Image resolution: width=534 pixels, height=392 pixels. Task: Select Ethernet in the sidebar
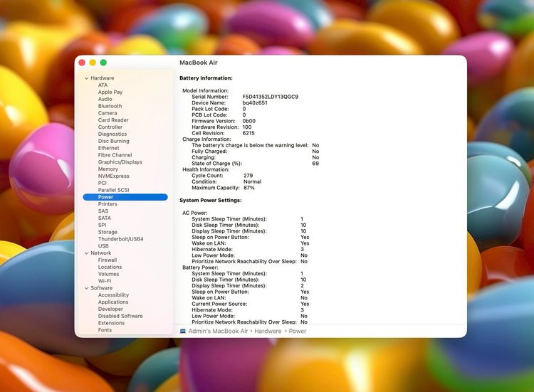tap(109, 148)
